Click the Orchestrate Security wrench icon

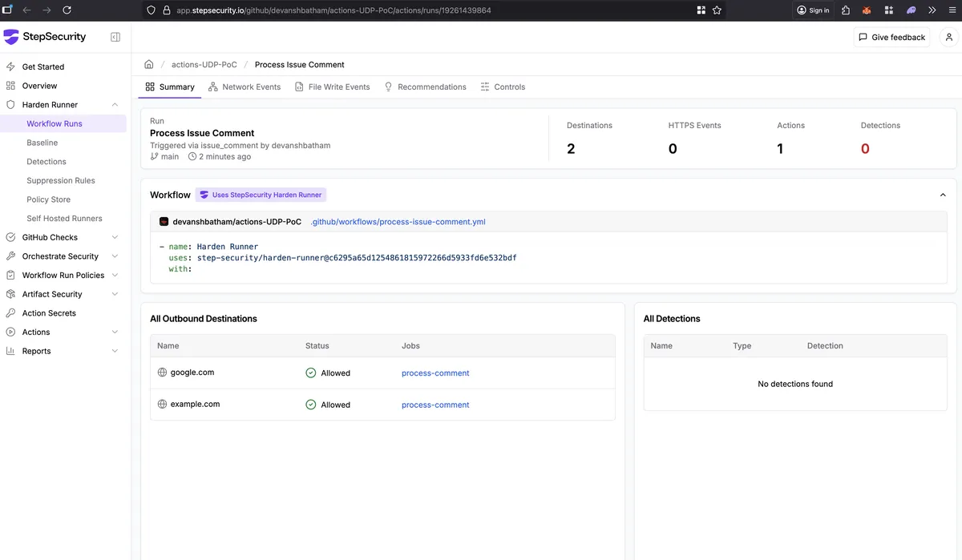pos(10,256)
